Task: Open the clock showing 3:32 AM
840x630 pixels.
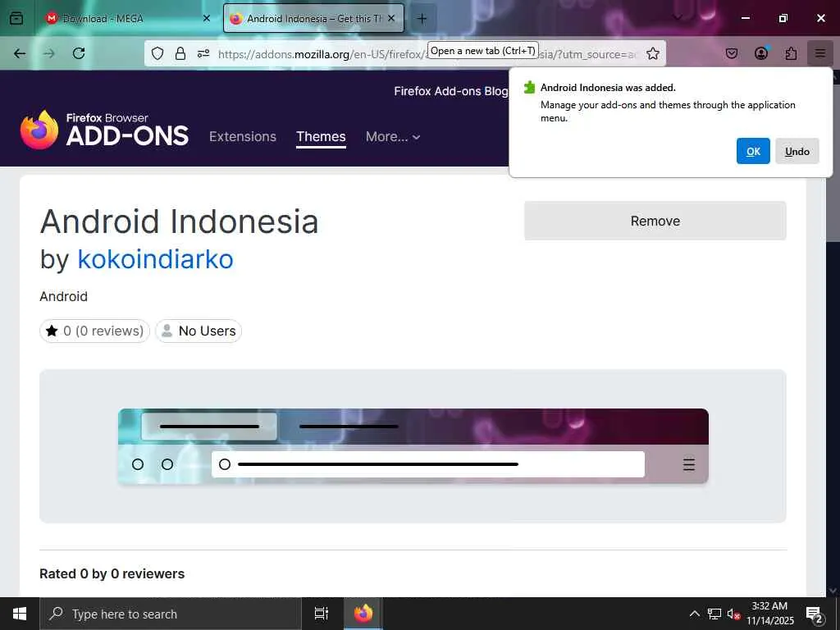Action: [x=769, y=614]
